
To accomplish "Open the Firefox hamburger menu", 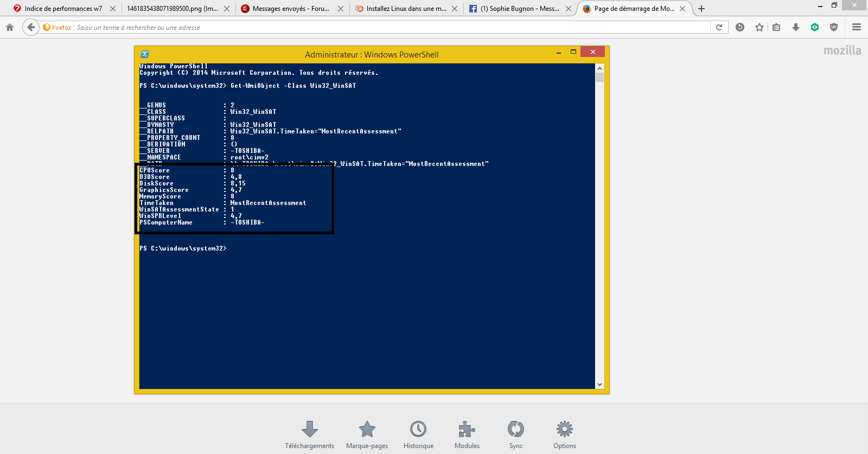I will click(857, 27).
